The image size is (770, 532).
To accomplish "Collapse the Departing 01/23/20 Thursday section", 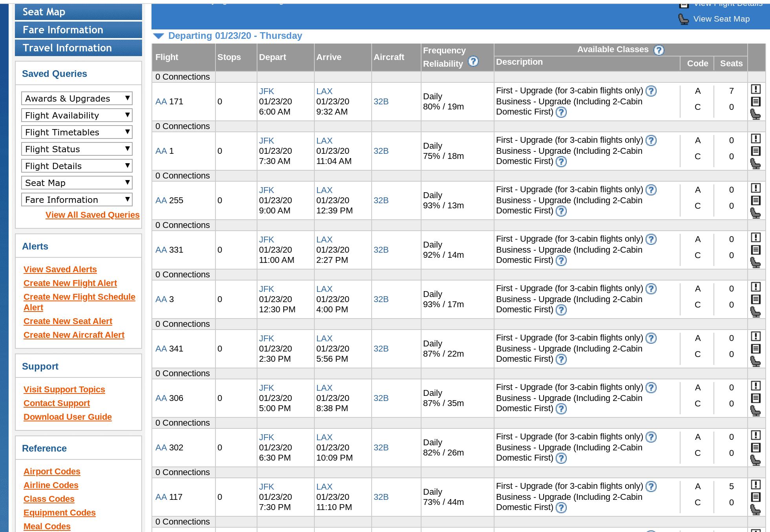I will pyautogui.click(x=159, y=36).
